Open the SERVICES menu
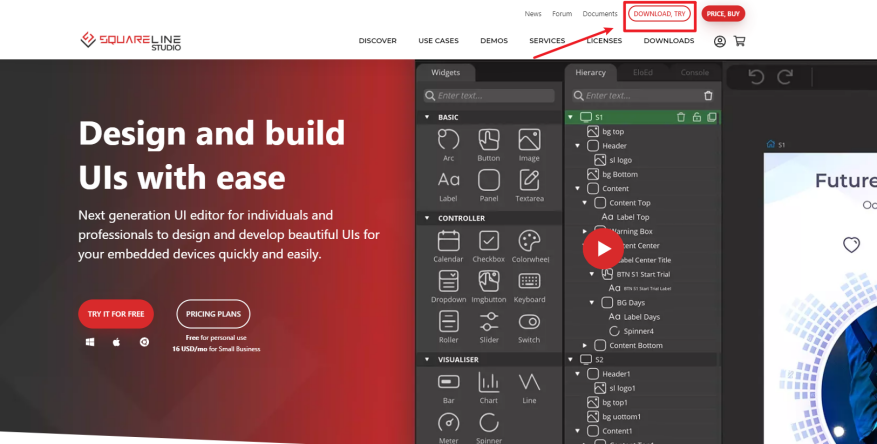 [x=547, y=41]
